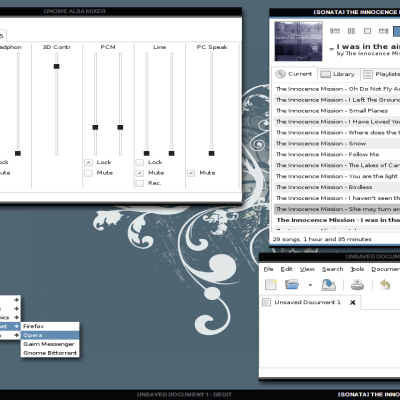Select 'She may turn ar' playlist row
Screen dimensions: 400x400
pyautogui.click(x=337, y=209)
